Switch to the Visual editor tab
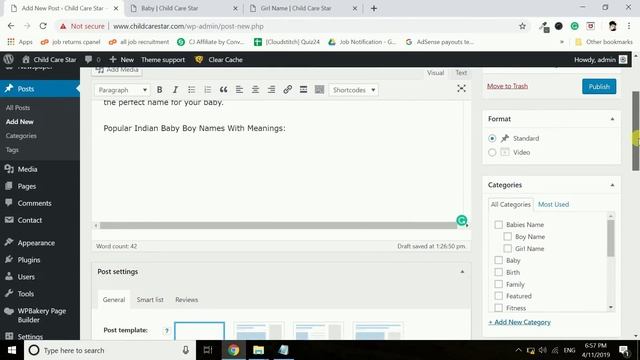 435,73
